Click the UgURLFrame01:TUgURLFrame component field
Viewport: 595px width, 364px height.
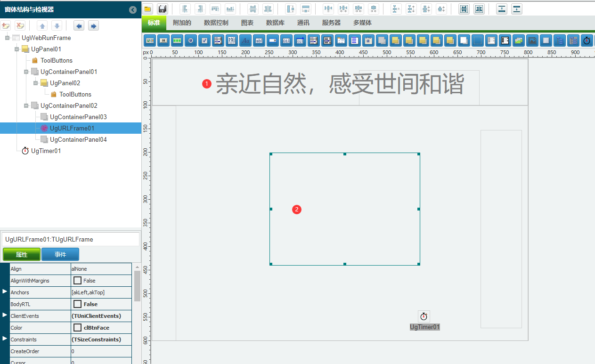click(x=71, y=239)
